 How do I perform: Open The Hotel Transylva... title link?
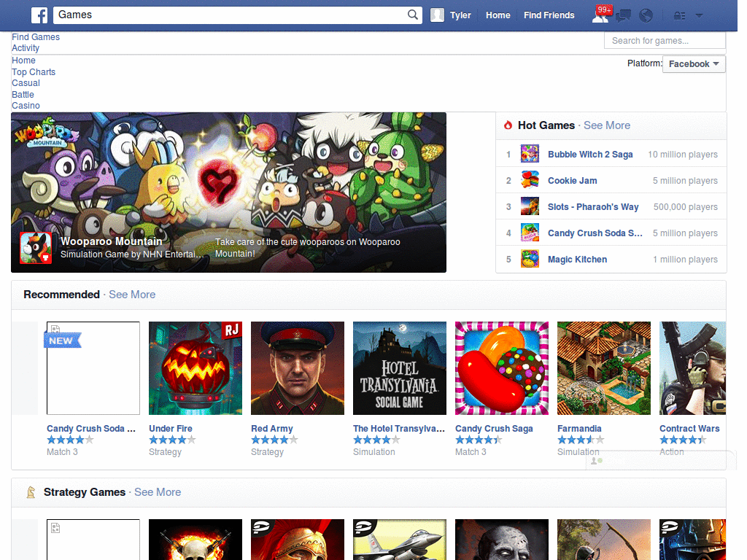point(399,428)
